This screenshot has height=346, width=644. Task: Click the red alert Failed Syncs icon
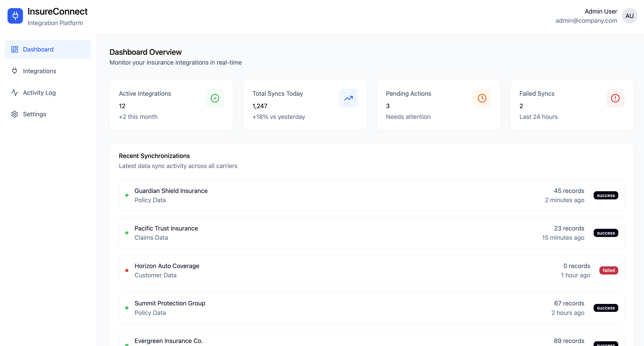615,98
